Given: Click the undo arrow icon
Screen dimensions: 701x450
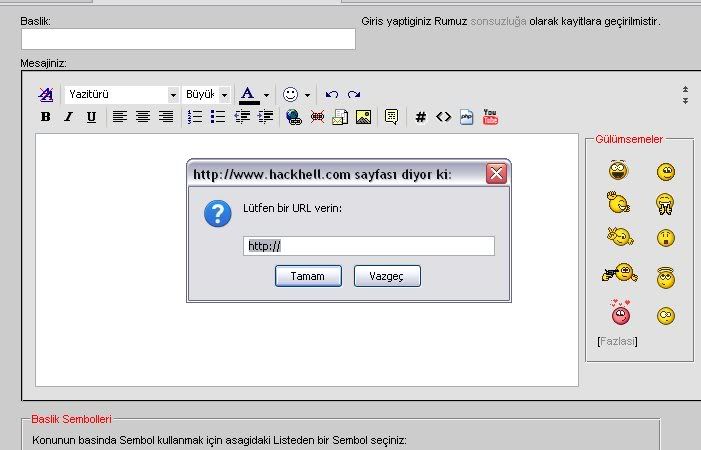Looking at the screenshot, I should (x=331, y=94).
